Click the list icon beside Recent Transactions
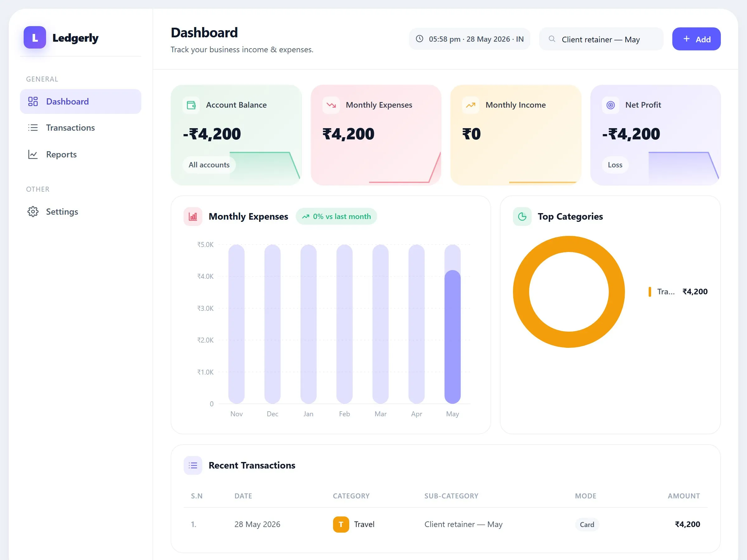Image resolution: width=747 pixels, height=560 pixels. [193, 466]
